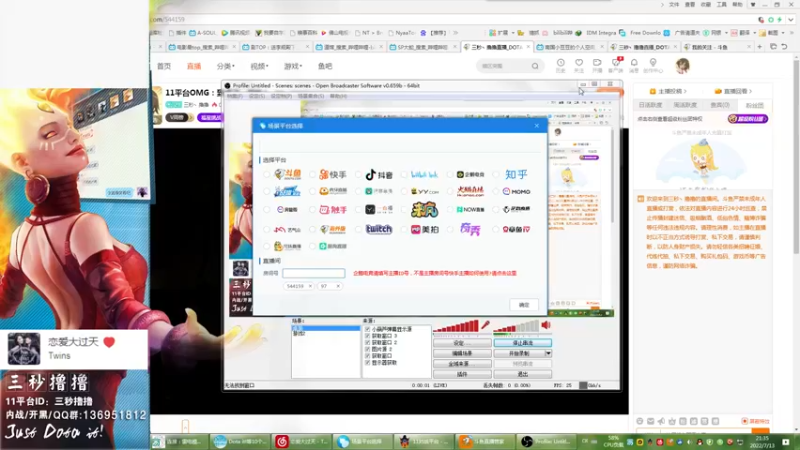Toggle the 获取窗口 2 source checkbox
Image resolution: width=800 pixels, height=450 pixels.
coord(367,343)
